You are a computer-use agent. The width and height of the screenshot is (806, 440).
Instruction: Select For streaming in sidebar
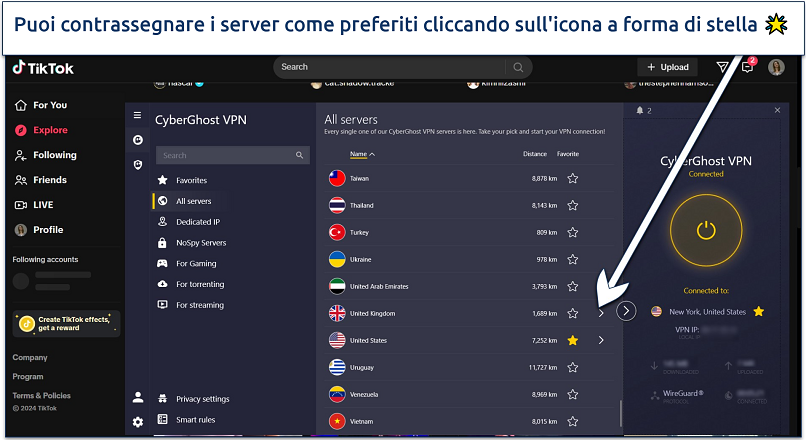199,305
